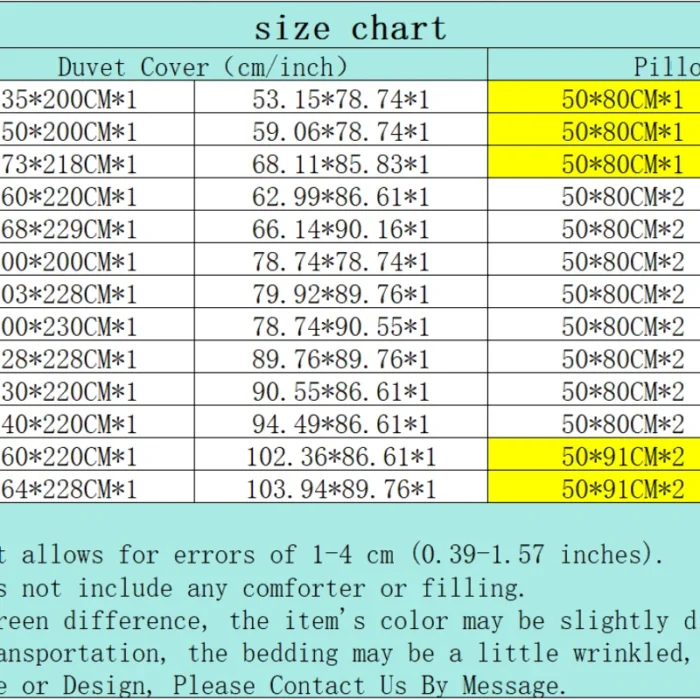The width and height of the screenshot is (700, 700).
Task: Click the "size chart" title text
Action: pyautogui.click(x=350, y=28)
